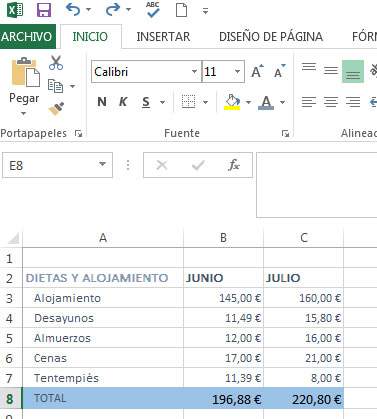The width and height of the screenshot is (377, 419).
Task: Open the borders options dropdown
Action: pos(205,102)
